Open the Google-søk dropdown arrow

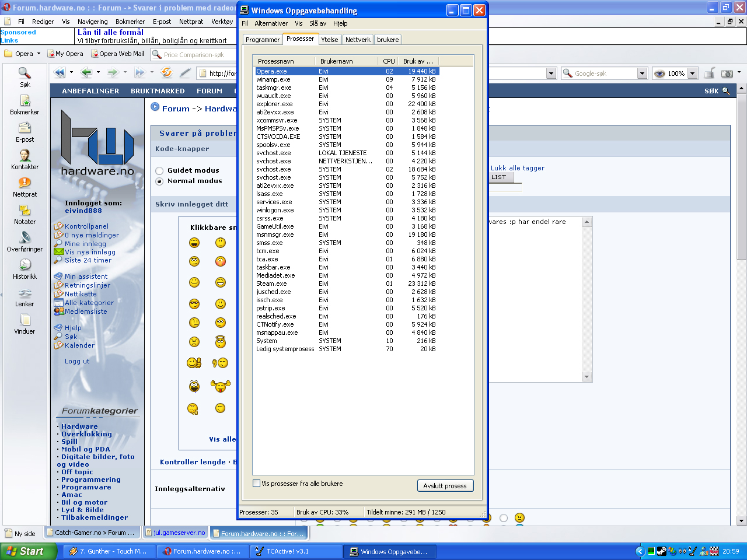642,73
